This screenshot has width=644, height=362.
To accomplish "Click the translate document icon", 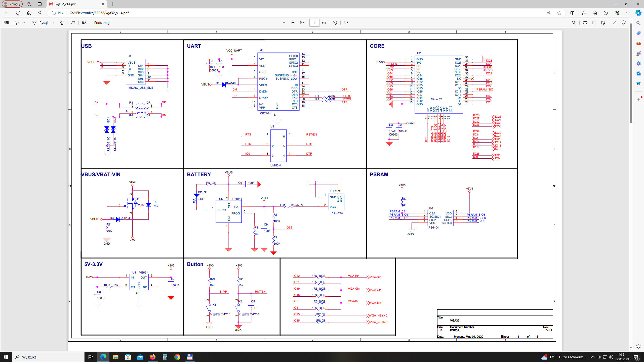I will [84, 23].
